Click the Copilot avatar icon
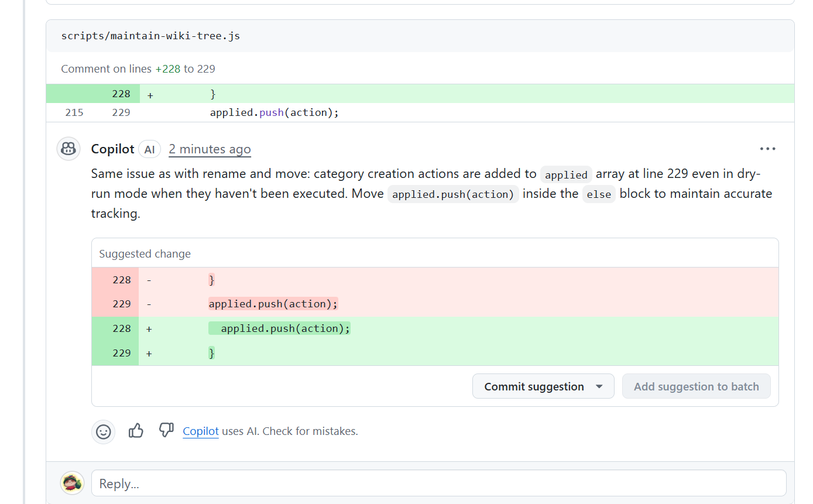 [68, 149]
